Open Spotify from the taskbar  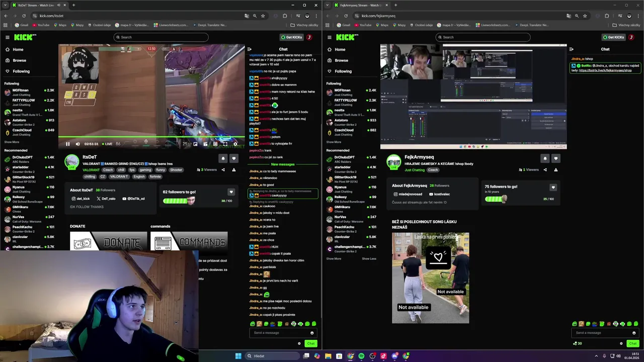pyautogui.click(x=361, y=356)
